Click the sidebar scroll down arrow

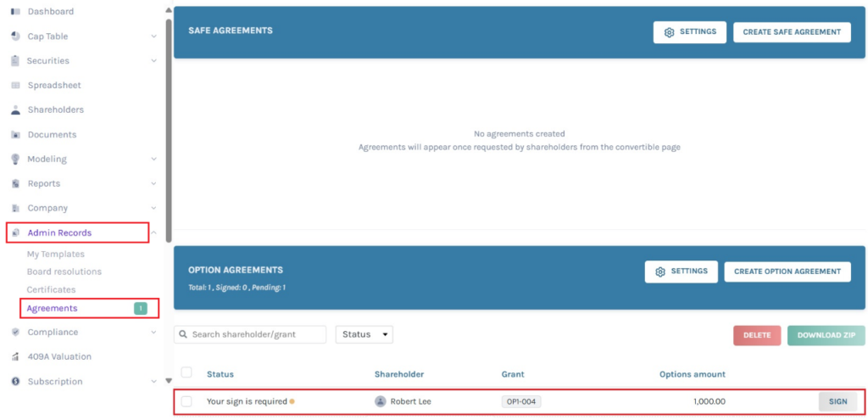pyautogui.click(x=169, y=381)
